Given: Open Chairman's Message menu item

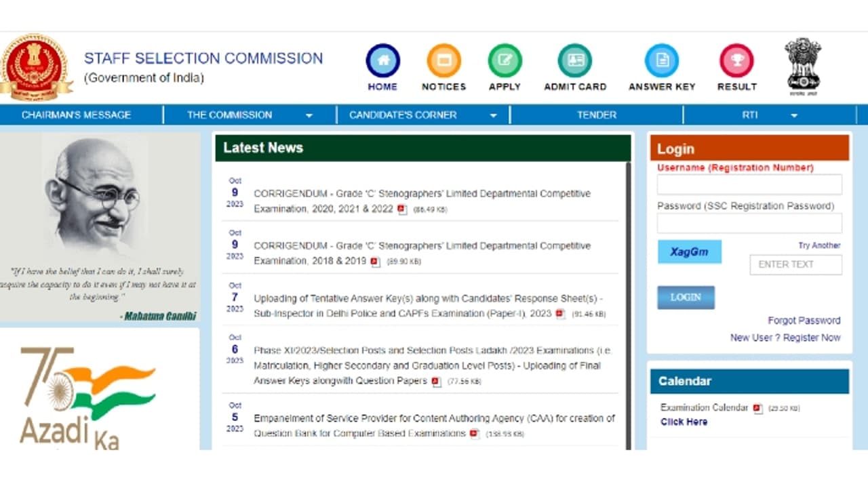Looking at the screenshot, I should click(x=76, y=115).
